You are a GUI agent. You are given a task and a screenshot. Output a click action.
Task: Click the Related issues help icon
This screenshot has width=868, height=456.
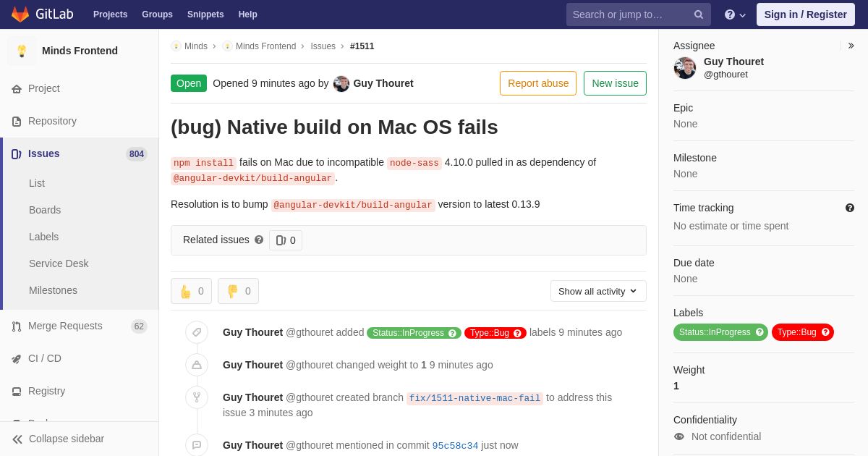[259, 240]
